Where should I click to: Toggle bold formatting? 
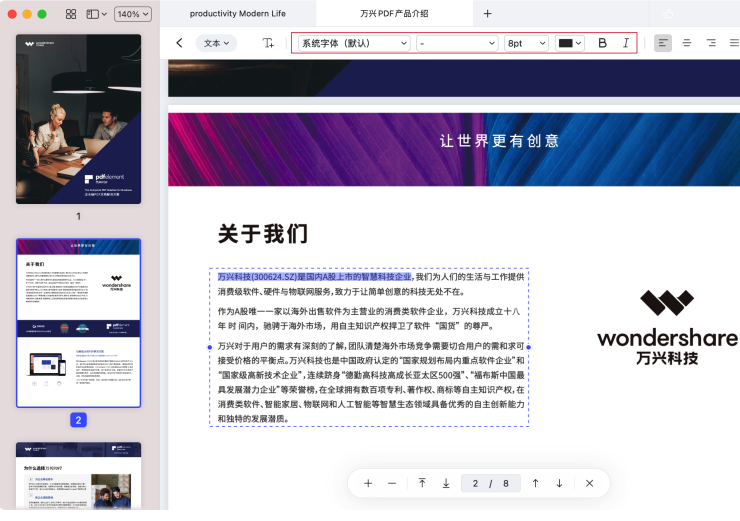pos(602,43)
